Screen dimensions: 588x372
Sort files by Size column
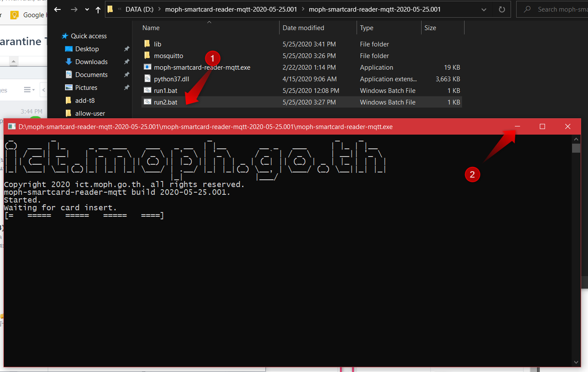tap(430, 28)
